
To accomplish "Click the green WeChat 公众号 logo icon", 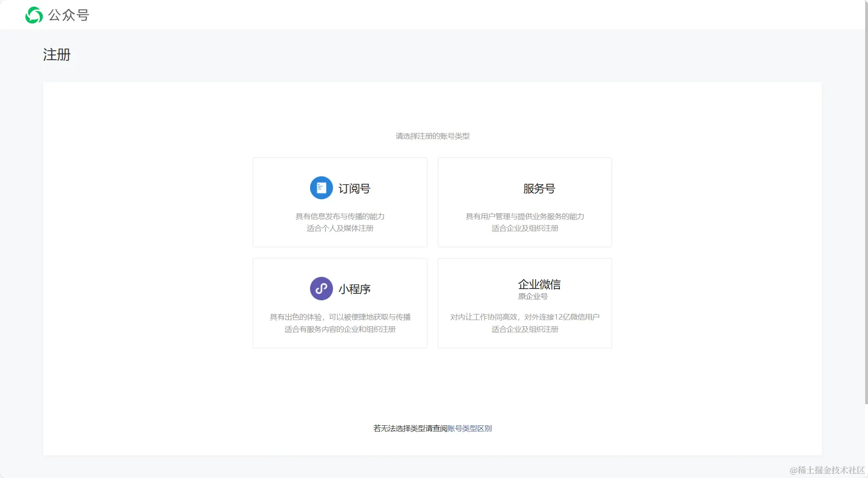I will coord(34,15).
